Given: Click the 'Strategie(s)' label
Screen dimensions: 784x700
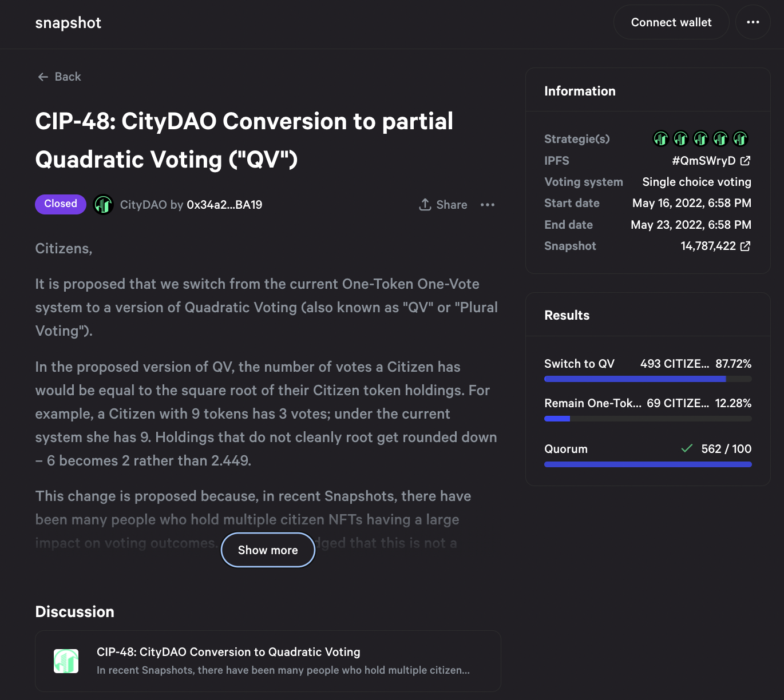Looking at the screenshot, I should pos(577,139).
